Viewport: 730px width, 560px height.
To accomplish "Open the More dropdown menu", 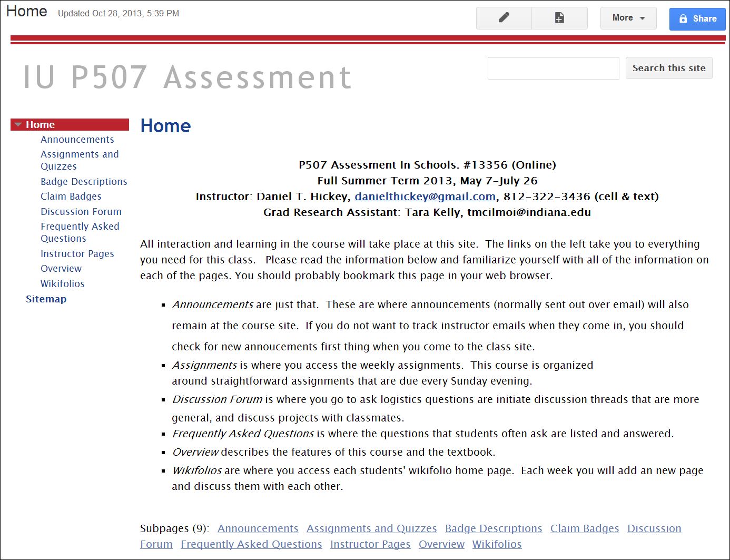I will [x=628, y=18].
